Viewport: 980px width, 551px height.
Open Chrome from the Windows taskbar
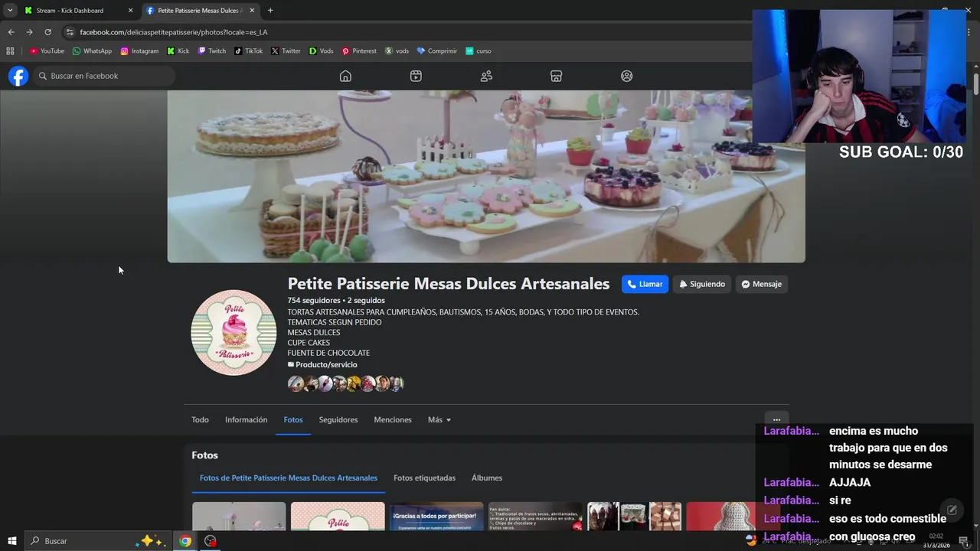[185, 541]
